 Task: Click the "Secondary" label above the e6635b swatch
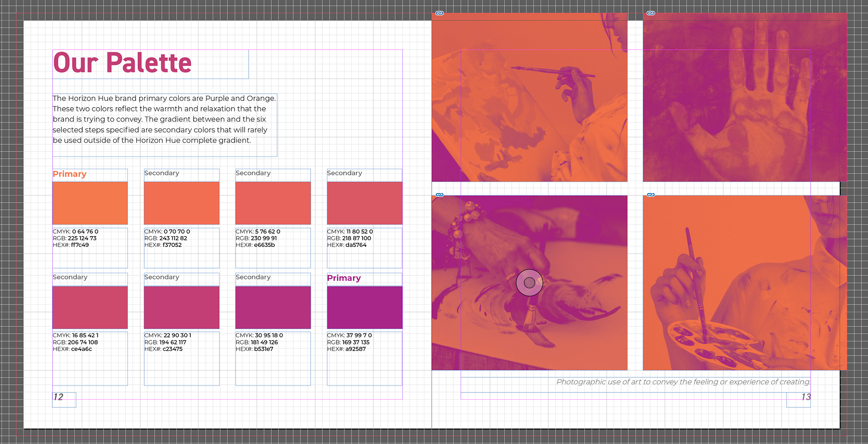pos(253,173)
